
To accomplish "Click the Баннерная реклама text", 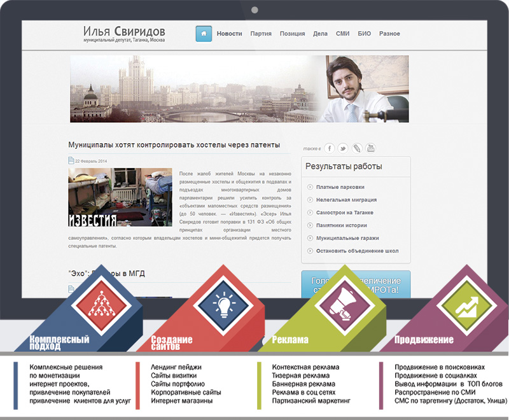I will point(303,384).
